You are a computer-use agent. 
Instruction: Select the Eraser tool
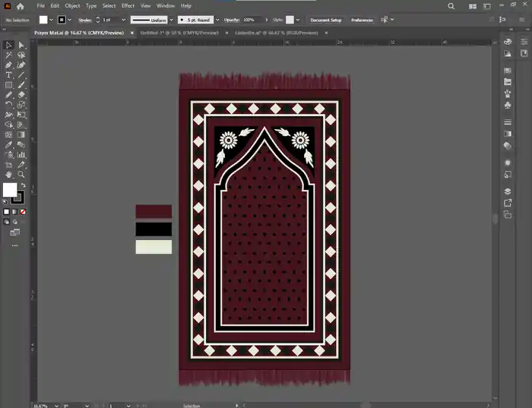tap(21, 95)
